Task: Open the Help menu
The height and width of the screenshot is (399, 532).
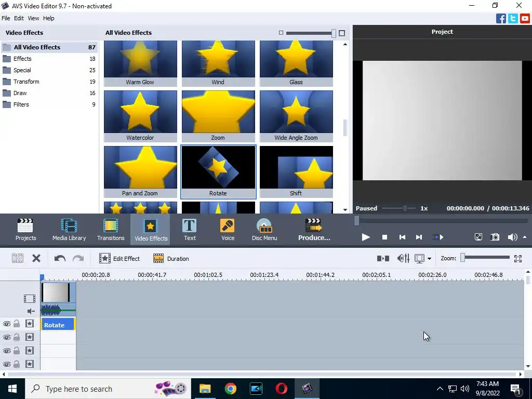Action: click(48, 18)
